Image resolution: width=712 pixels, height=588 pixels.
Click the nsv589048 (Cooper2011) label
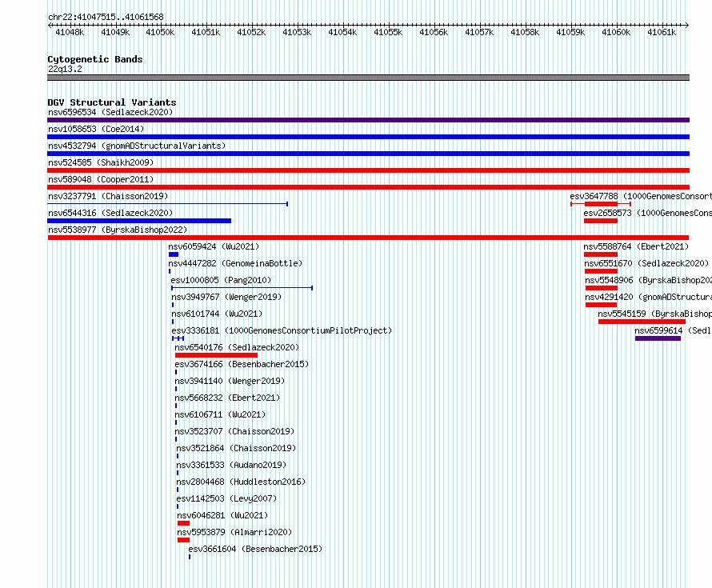point(101,179)
